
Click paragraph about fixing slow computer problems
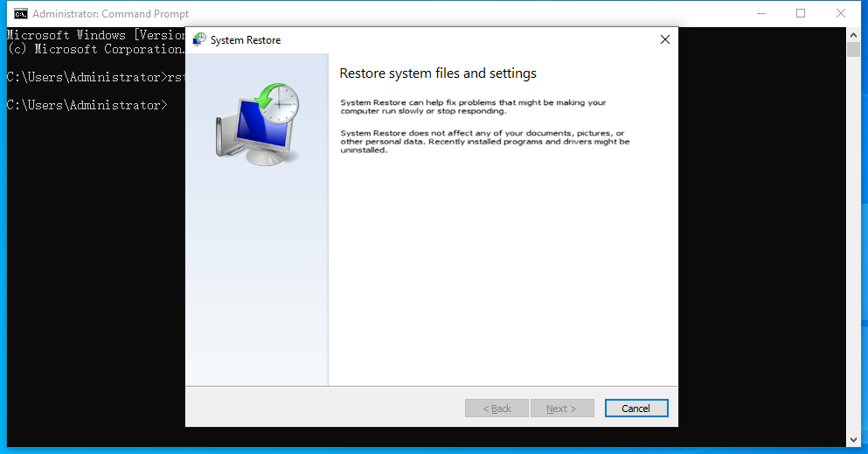473,107
